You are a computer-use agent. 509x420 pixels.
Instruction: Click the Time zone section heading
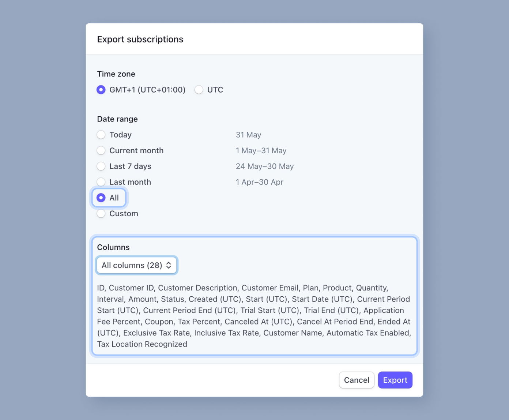(116, 74)
